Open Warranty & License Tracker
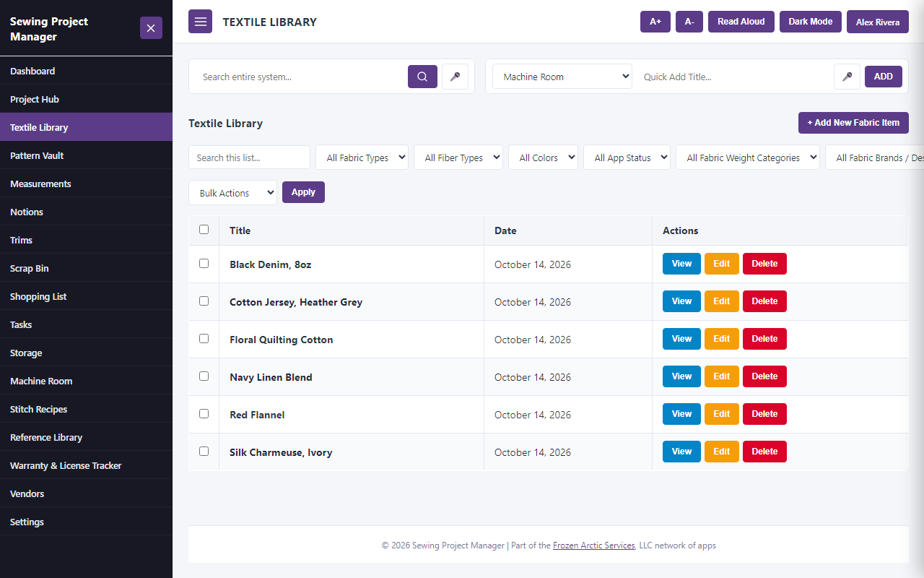The height and width of the screenshot is (578, 924). (86, 465)
